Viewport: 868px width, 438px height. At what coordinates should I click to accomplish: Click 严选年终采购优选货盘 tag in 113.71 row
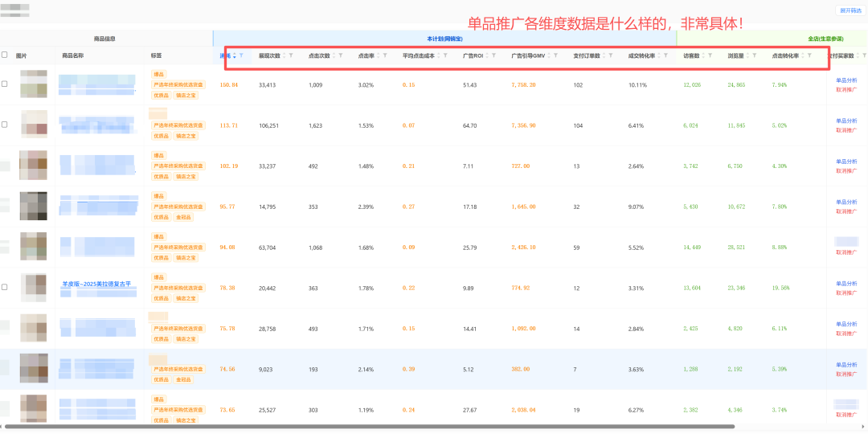[178, 125]
